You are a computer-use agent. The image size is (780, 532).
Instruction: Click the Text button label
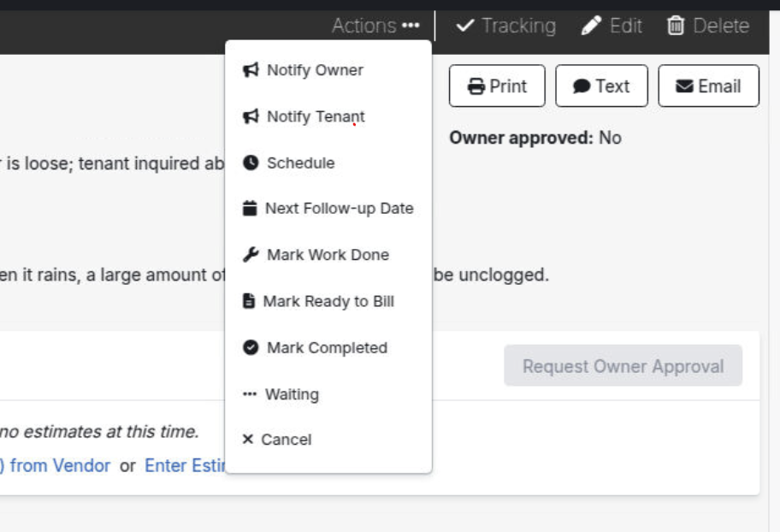[x=613, y=86]
